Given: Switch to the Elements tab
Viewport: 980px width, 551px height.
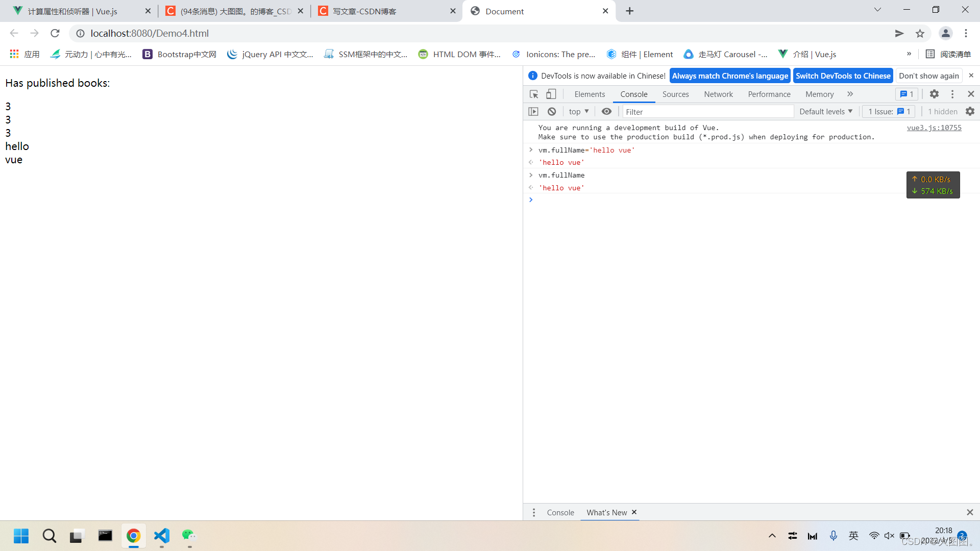Looking at the screenshot, I should coord(590,94).
